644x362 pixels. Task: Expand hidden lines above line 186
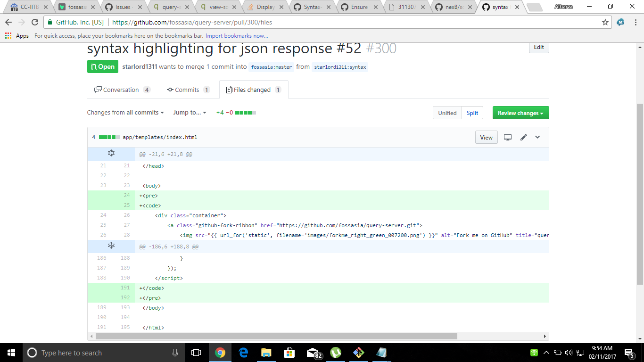(111, 246)
